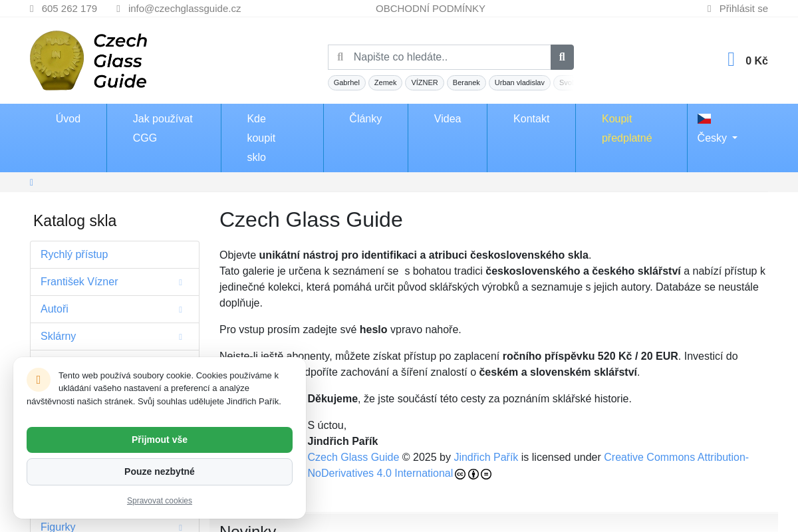Click the search submit magnifier button
Viewport: 798px width, 532px height.
coord(562,57)
